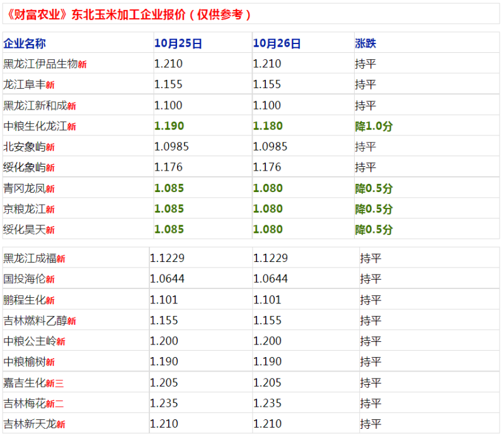Viewport: 504px width, 437px height.
Task: Click 京粮龙江 change value 降0.5分
Action: tap(374, 209)
